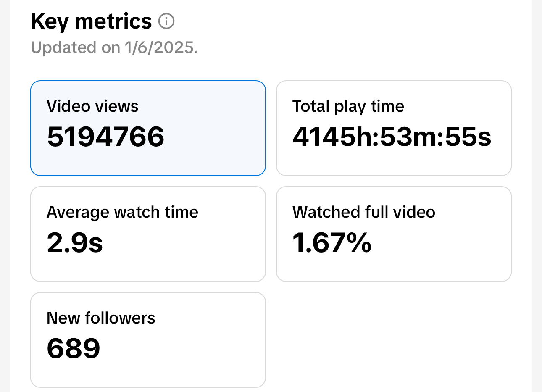Click the Average watch time label

click(122, 213)
